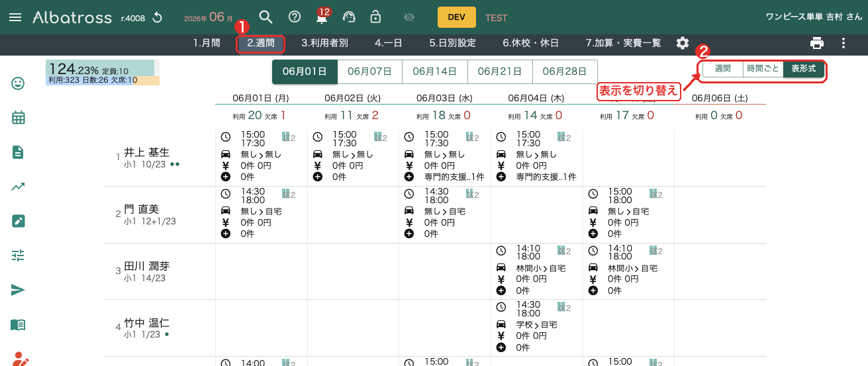Click 学校 > 自宅 in 竹中 温仁 row
Screen dimensions: 868x366
(536, 325)
